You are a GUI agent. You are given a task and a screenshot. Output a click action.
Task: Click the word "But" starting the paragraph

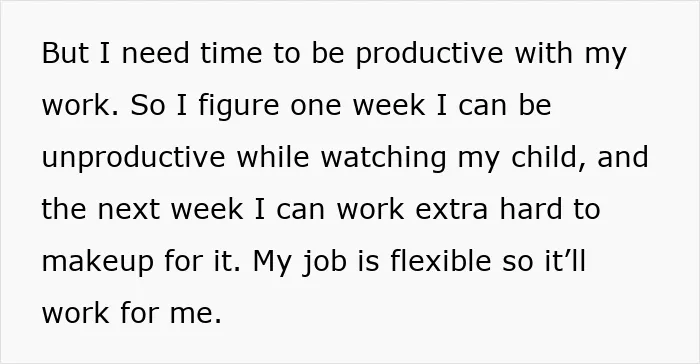click(x=65, y=53)
